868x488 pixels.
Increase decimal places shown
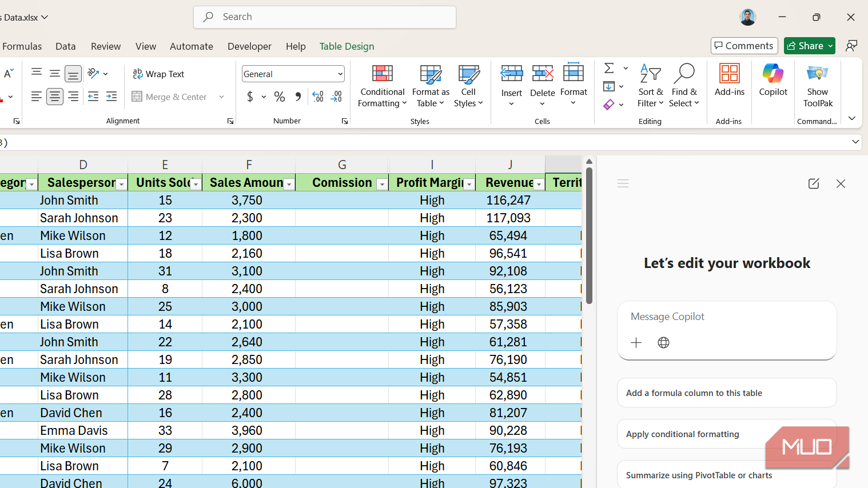pyautogui.click(x=318, y=97)
